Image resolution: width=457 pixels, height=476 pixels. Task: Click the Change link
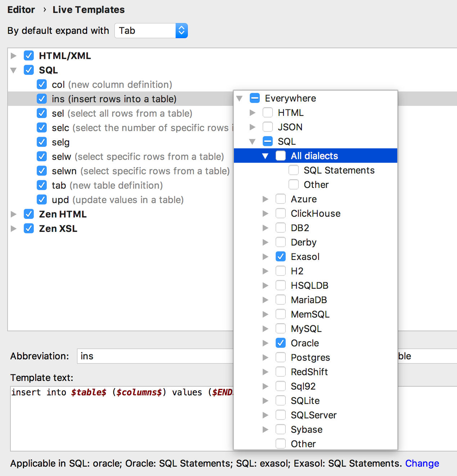(x=422, y=463)
